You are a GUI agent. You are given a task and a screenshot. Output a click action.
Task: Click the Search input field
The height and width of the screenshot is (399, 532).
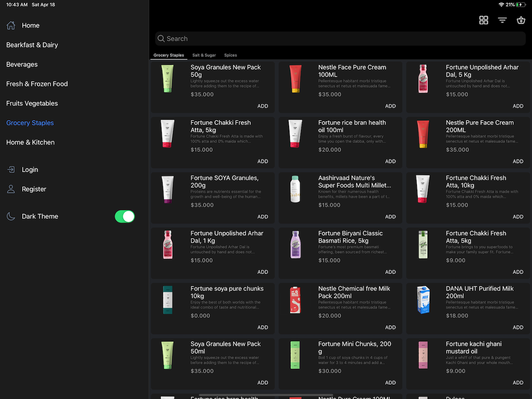click(340, 38)
